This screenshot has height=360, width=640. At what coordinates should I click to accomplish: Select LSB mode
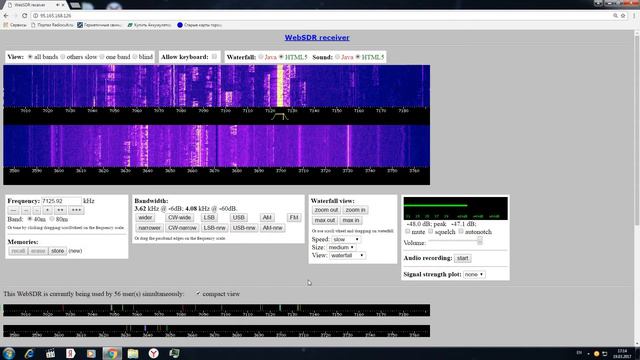(209, 218)
